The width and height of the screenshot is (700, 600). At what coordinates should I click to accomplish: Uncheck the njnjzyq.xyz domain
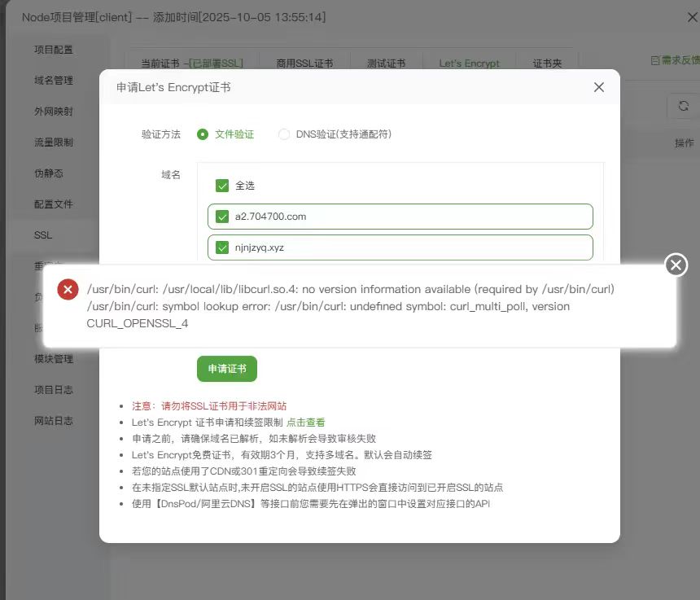tap(222, 247)
